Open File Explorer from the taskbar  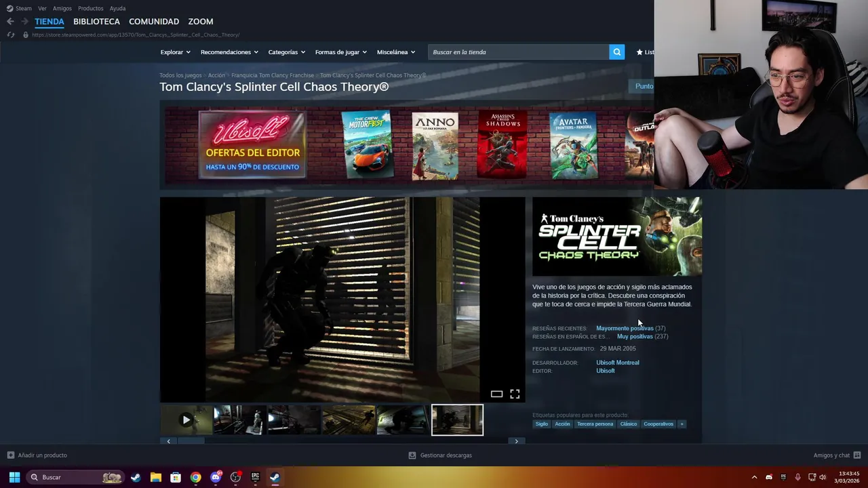[x=155, y=477]
